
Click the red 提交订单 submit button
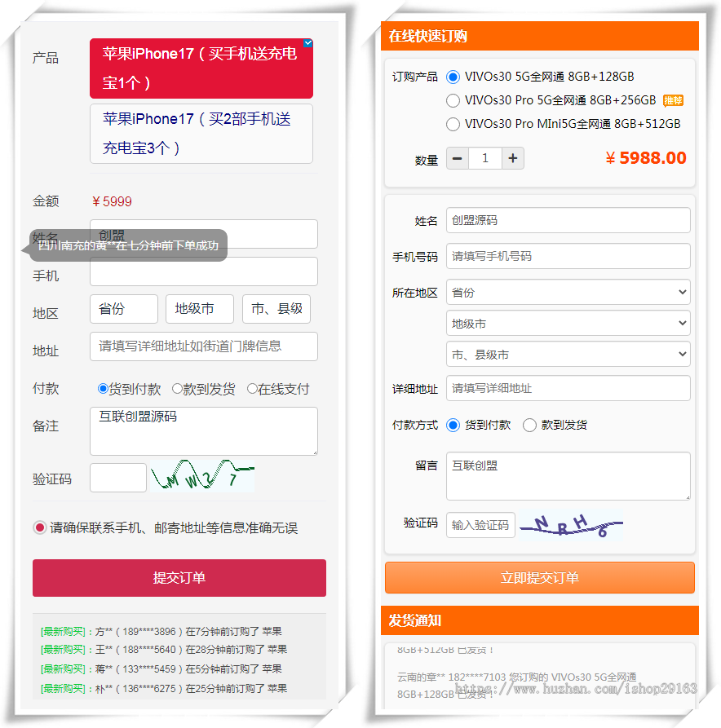coord(179,578)
